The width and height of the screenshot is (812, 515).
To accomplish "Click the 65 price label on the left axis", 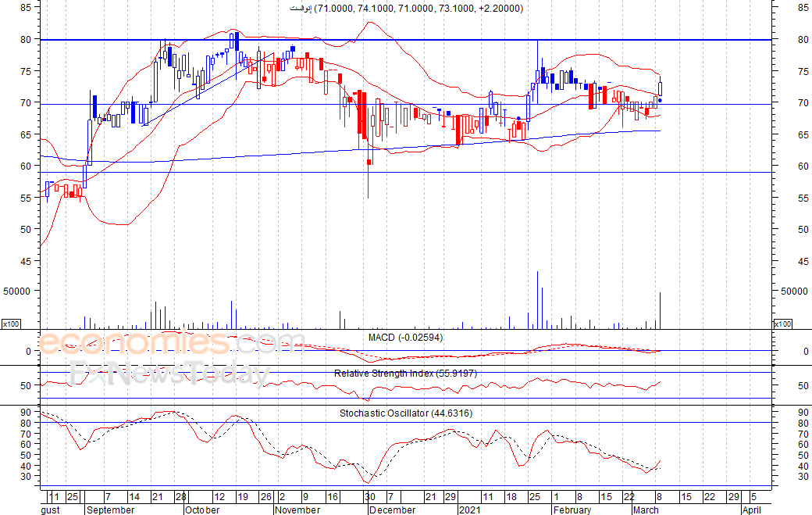I will click(26, 134).
